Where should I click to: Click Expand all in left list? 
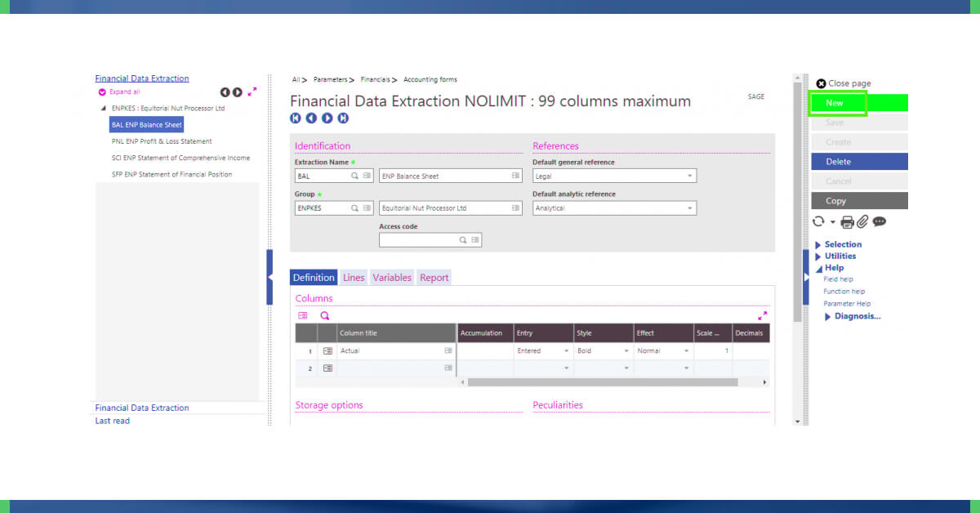coord(119,92)
